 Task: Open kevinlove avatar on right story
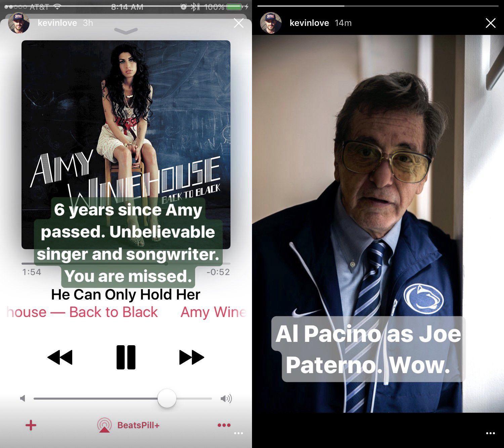tap(271, 23)
